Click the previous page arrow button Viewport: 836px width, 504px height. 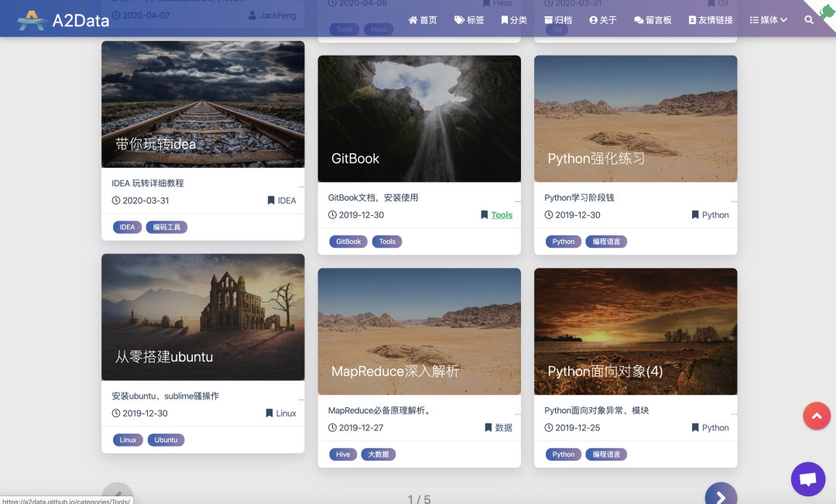(118, 495)
